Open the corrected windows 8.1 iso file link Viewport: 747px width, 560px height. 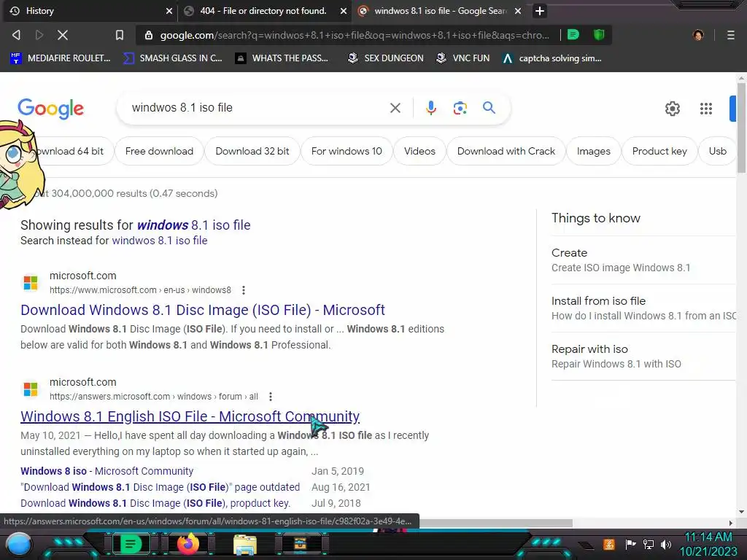(194, 225)
